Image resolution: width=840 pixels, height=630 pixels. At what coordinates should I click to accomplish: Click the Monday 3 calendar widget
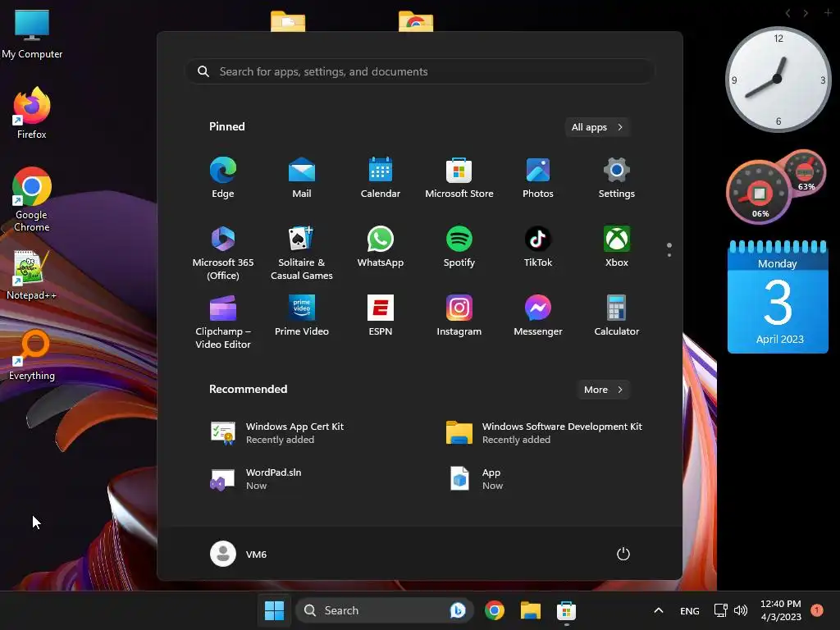coord(778,297)
